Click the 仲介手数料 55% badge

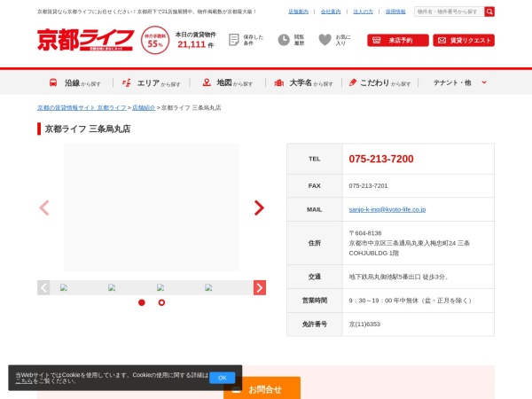[155, 40]
